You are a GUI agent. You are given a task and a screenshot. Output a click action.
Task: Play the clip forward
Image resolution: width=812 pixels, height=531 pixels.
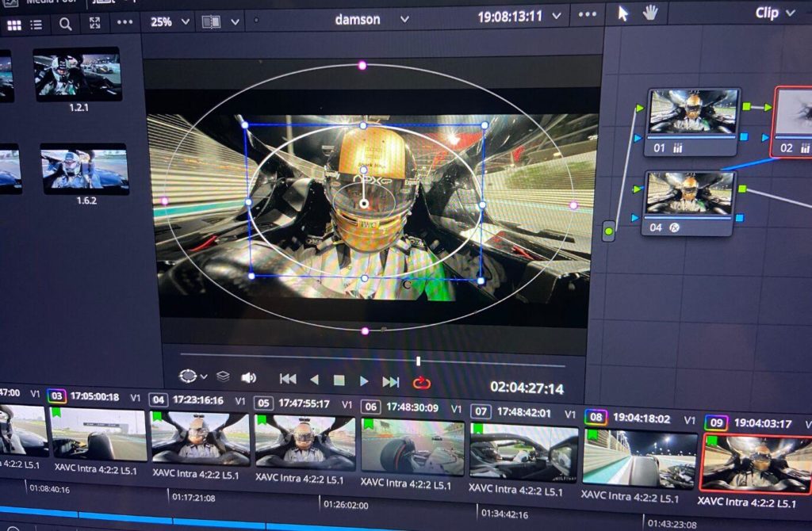[x=364, y=381]
